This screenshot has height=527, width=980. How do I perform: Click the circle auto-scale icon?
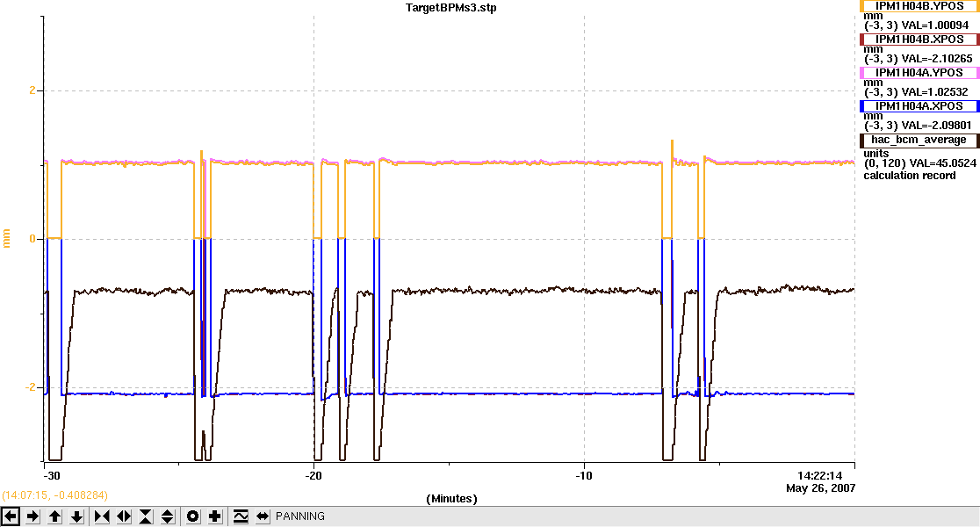193,516
